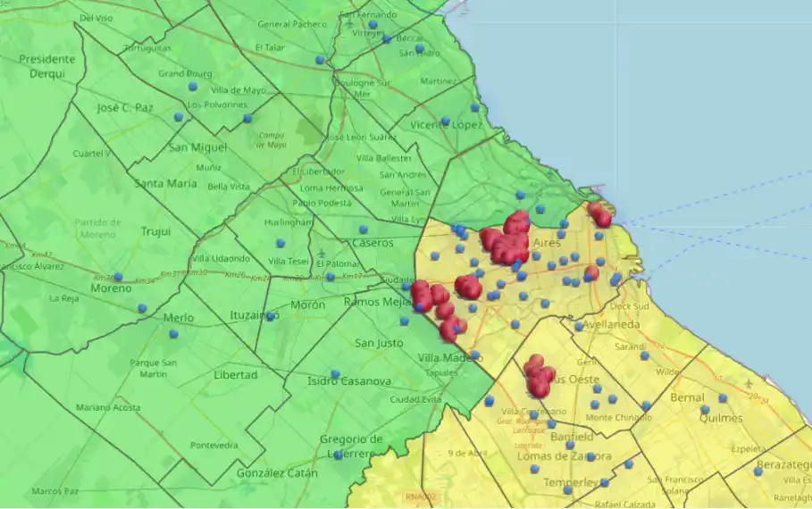Select the blue marker near Vicente López label
The image size is (812, 509).
pos(445,121)
